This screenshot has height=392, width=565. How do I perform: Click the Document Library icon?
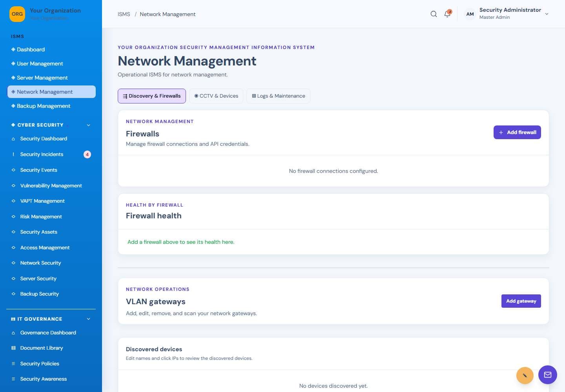pyautogui.click(x=13, y=348)
